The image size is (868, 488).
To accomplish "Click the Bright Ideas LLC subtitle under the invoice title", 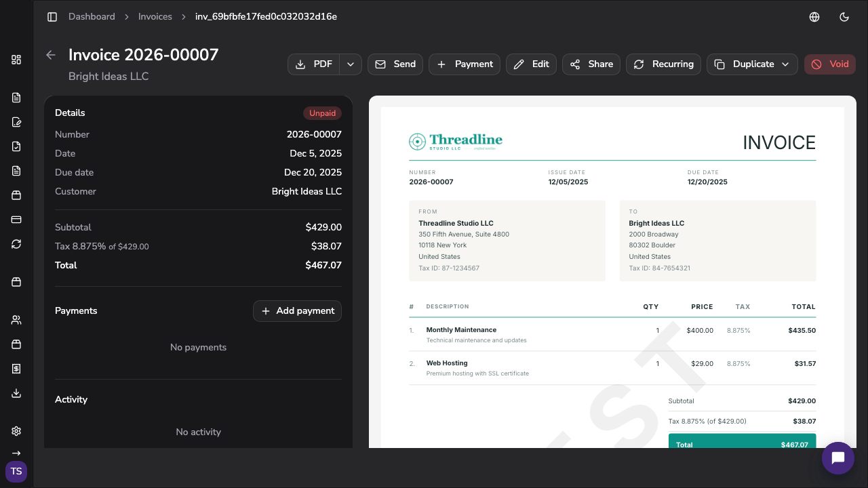I will [x=108, y=77].
